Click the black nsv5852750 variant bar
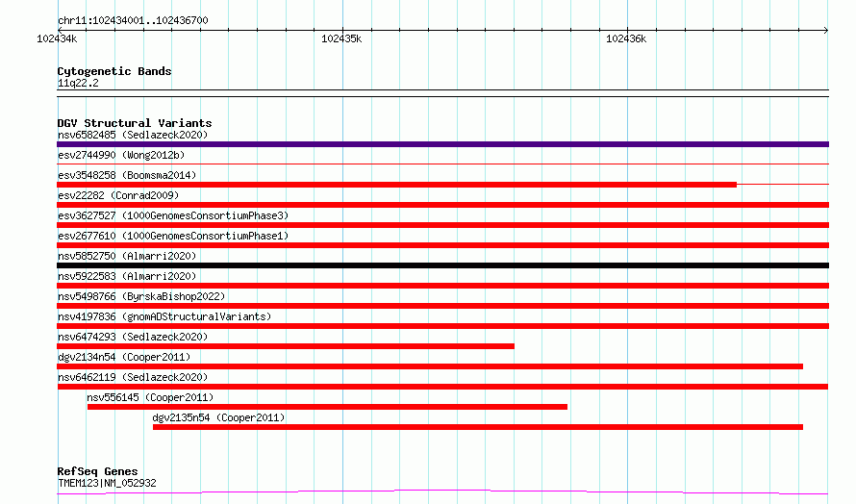Viewport: 856px width, 504px height. pos(442,265)
